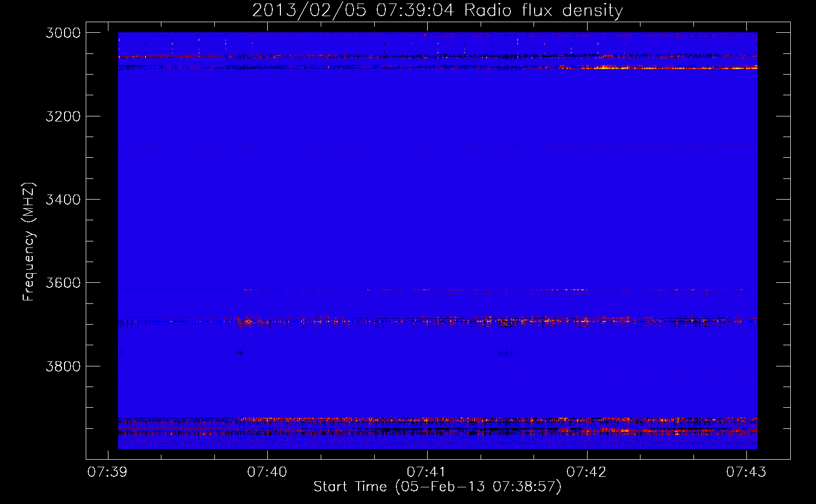Click the '07:39' time axis label
This screenshot has width=816, height=504.
(107, 472)
